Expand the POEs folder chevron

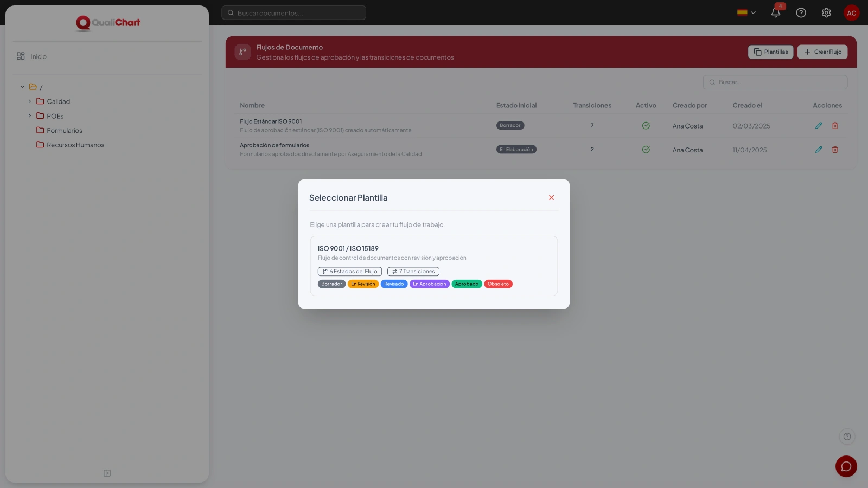click(x=30, y=116)
